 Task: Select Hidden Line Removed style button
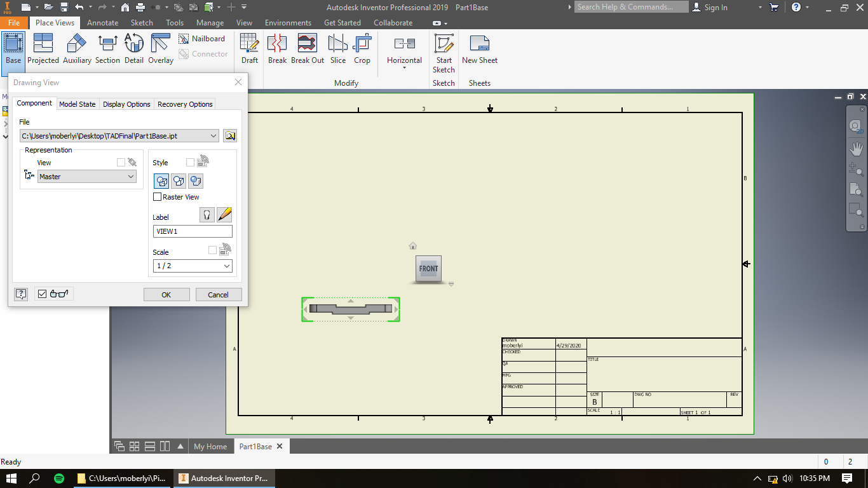click(179, 181)
